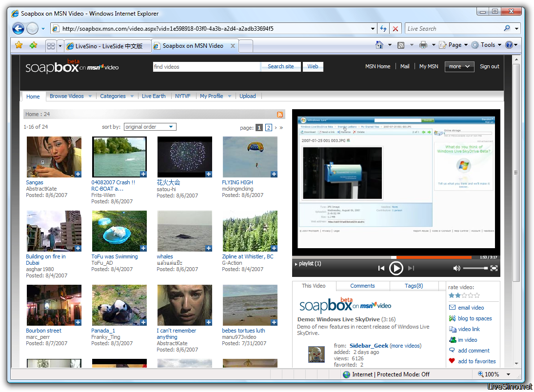Switch to LiveSino - LiveSide browser tab
Image resolution: width=534 pixels, height=392 pixels.
(x=108, y=46)
